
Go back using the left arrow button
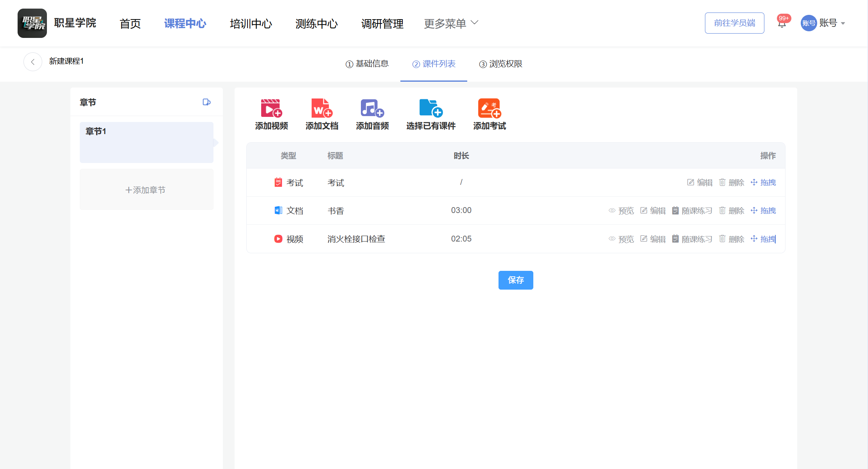tap(33, 62)
